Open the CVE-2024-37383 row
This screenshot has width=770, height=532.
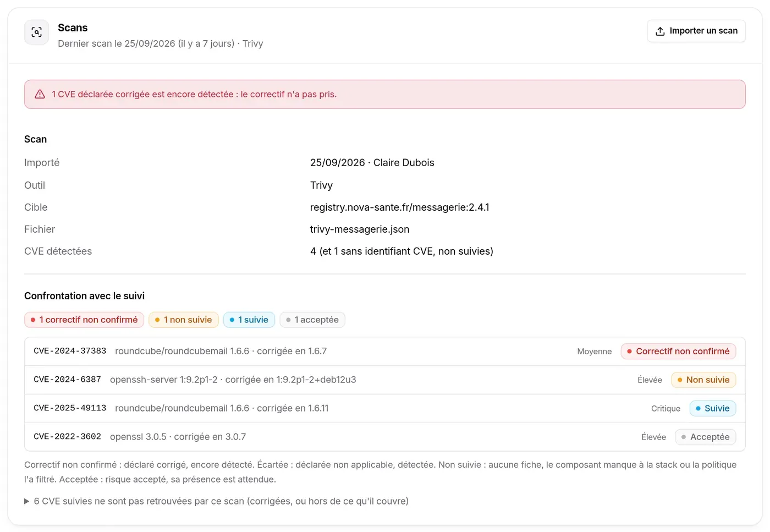click(x=385, y=352)
